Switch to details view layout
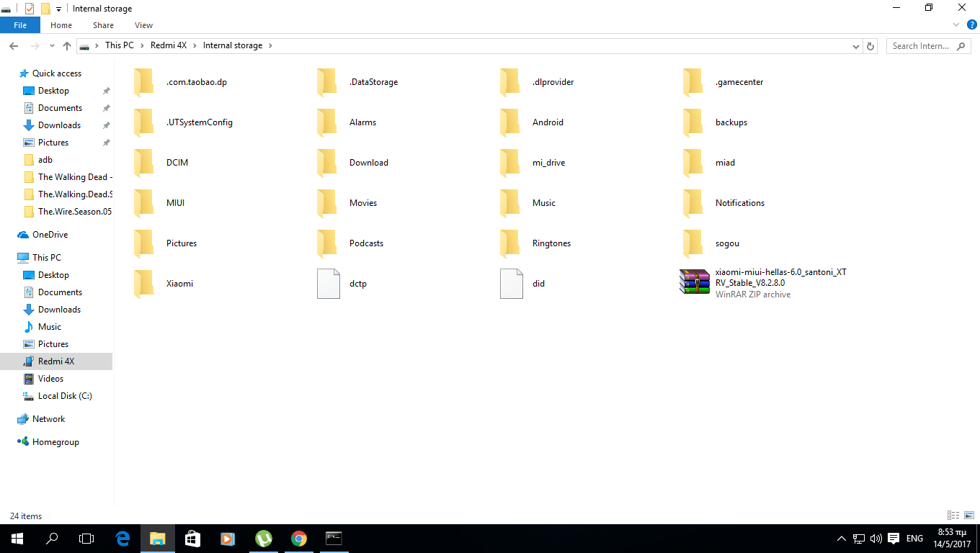This screenshot has width=980, height=553. point(953,516)
